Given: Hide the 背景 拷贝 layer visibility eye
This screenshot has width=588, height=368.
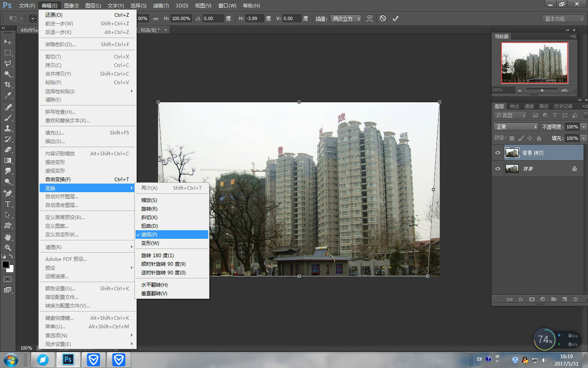Looking at the screenshot, I should tap(497, 153).
